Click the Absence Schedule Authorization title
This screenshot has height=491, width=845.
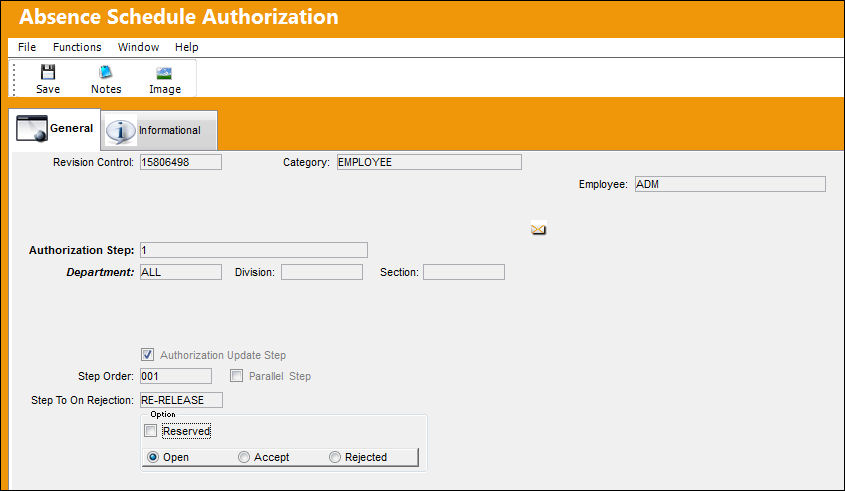click(179, 17)
